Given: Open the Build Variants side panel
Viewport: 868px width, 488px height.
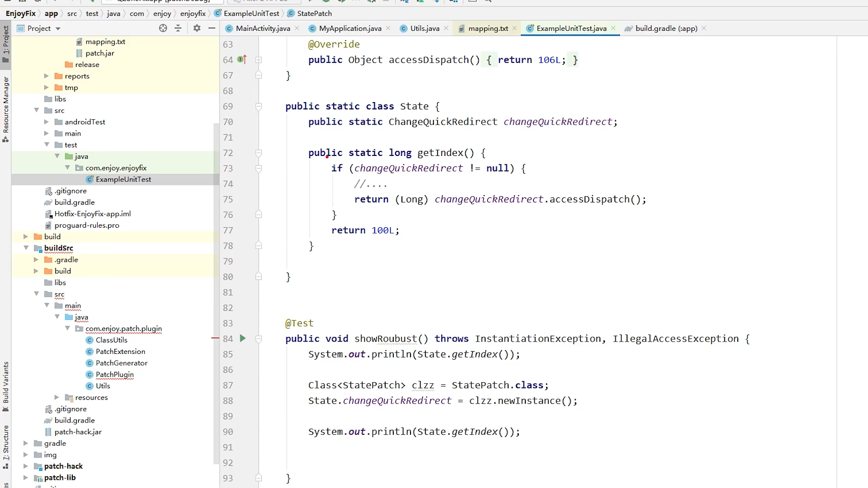Looking at the screenshot, I should (x=6, y=385).
